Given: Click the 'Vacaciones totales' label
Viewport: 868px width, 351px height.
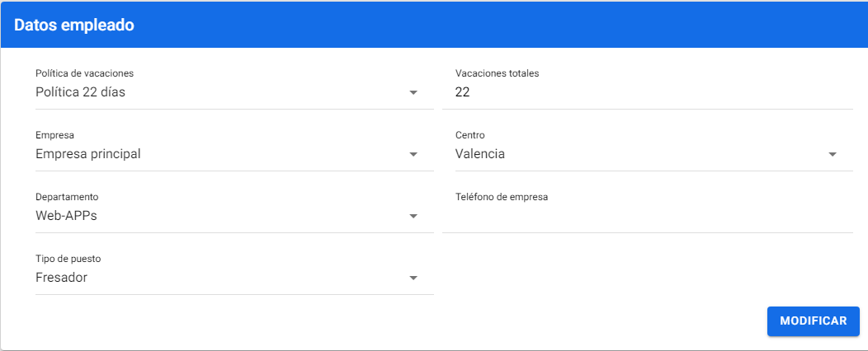Looking at the screenshot, I should (497, 73).
